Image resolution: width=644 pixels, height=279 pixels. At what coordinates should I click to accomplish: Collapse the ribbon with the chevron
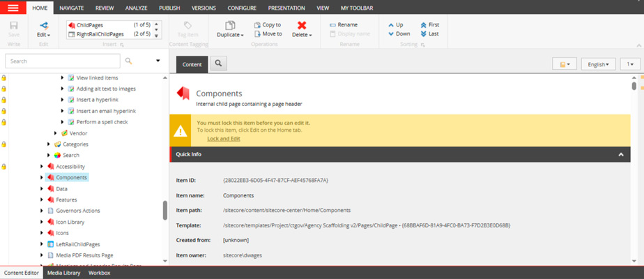(638, 45)
